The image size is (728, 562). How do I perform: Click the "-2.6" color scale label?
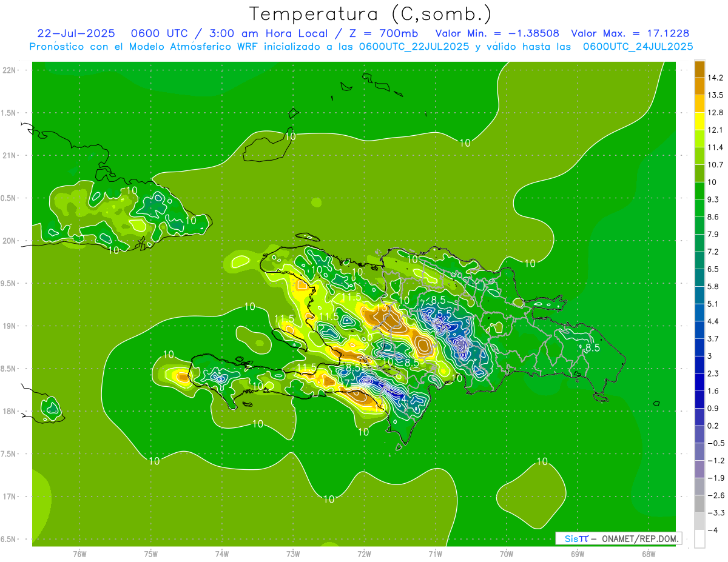[x=716, y=495]
